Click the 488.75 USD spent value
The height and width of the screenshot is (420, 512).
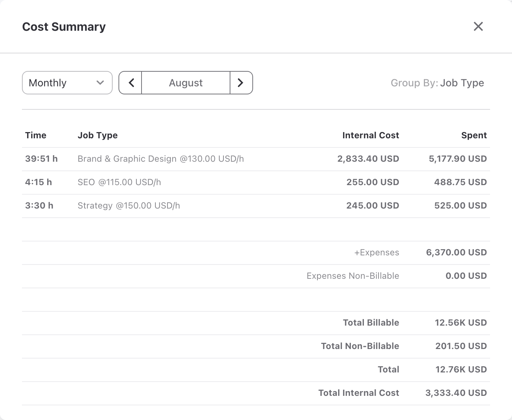pyautogui.click(x=460, y=182)
